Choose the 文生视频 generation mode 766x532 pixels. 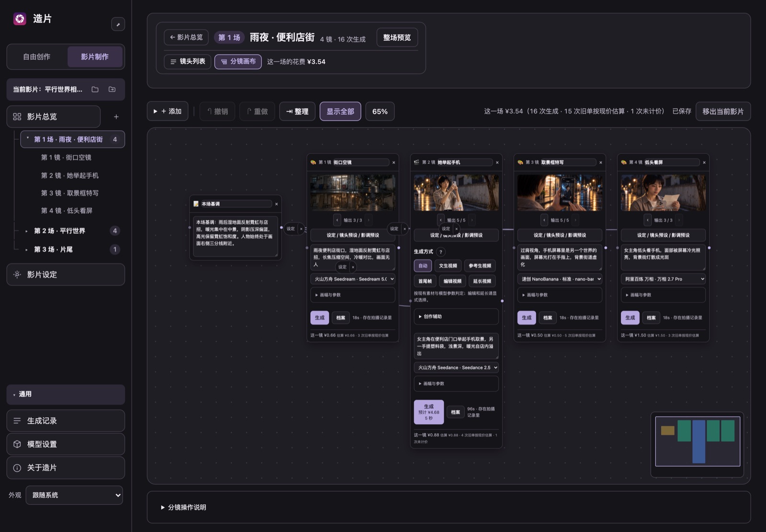pyautogui.click(x=448, y=266)
